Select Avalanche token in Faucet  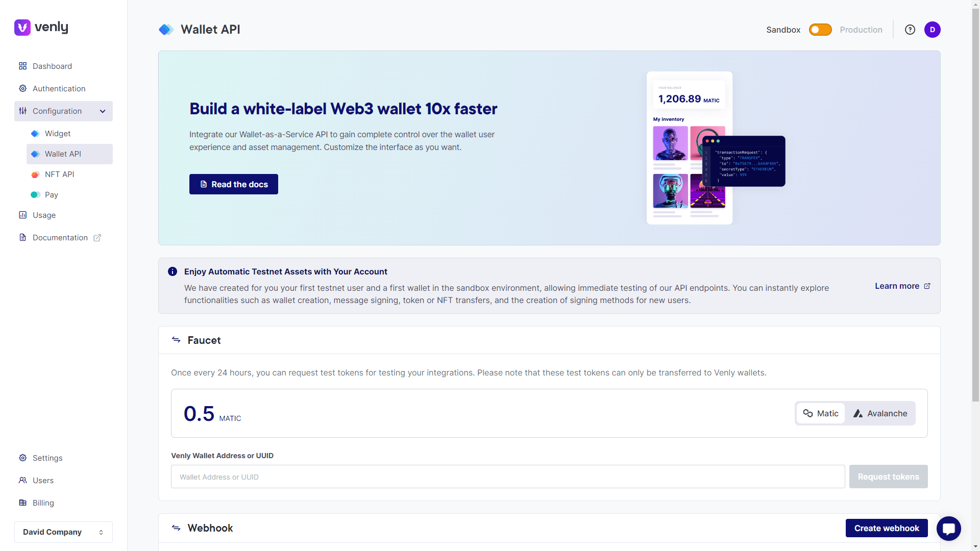tap(880, 413)
